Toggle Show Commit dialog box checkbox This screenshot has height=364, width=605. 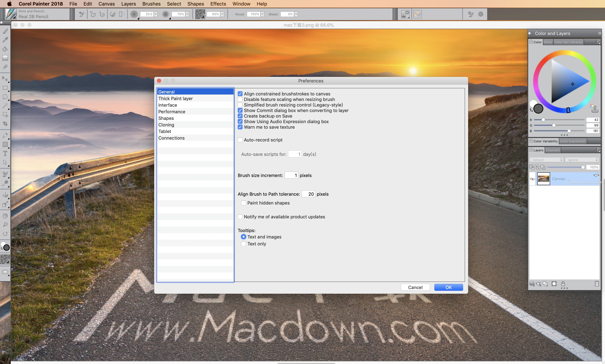[x=240, y=110]
